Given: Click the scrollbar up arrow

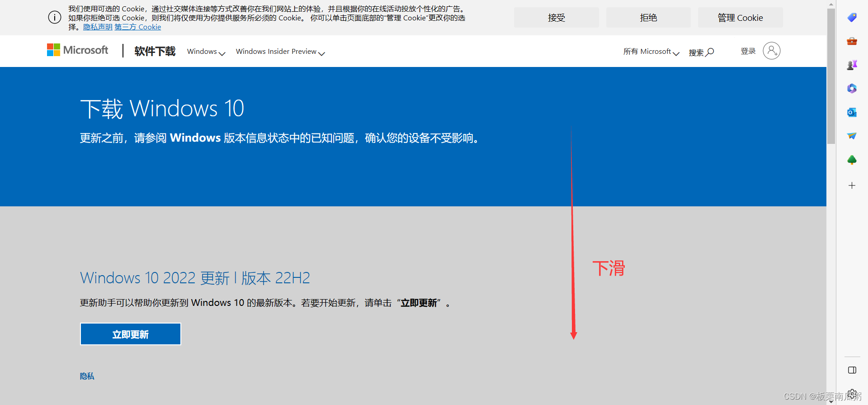Looking at the screenshot, I should [831, 4].
